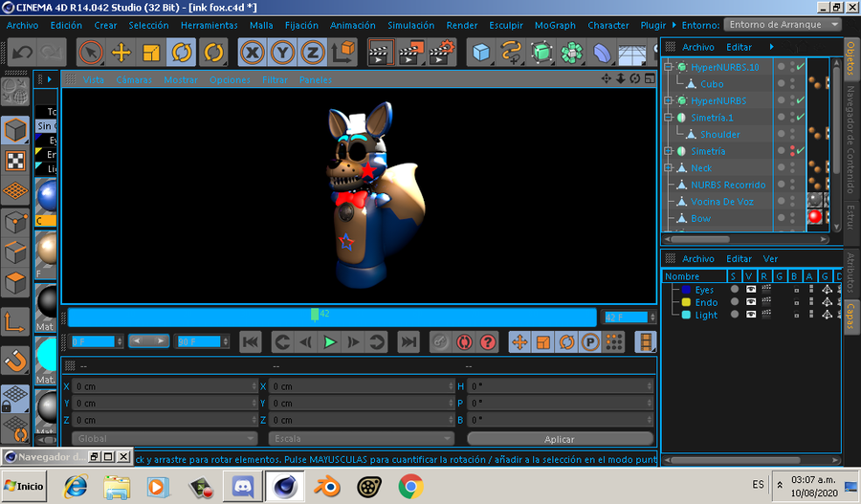Expand the Neck object node

[x=669, y=168]
